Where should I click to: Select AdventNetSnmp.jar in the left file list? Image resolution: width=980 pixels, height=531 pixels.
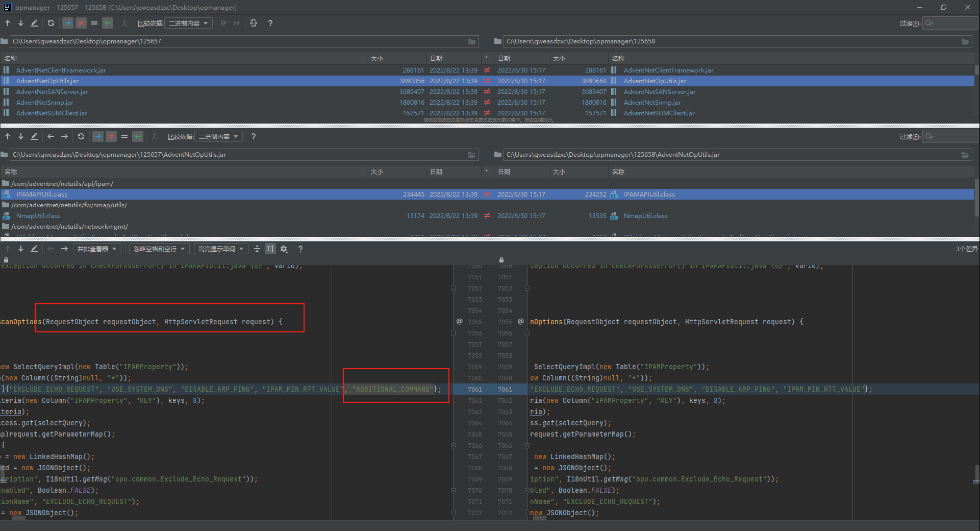[x=45, y=103]
